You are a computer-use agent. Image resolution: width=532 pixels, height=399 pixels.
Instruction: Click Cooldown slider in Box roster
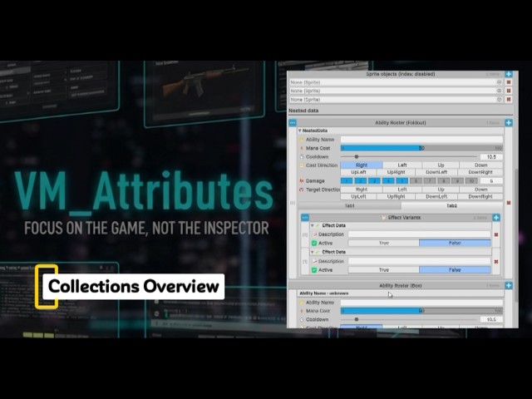[x=409, y=319]
